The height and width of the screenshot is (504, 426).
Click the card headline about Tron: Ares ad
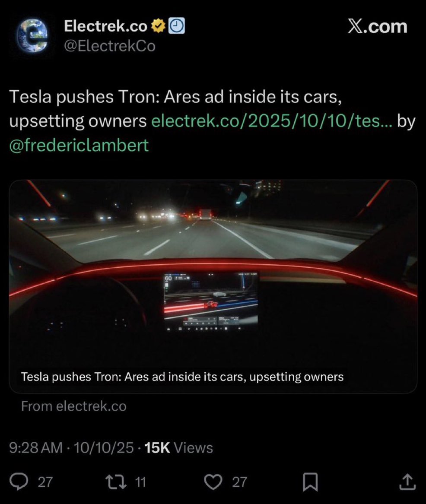tap(182, 377)
